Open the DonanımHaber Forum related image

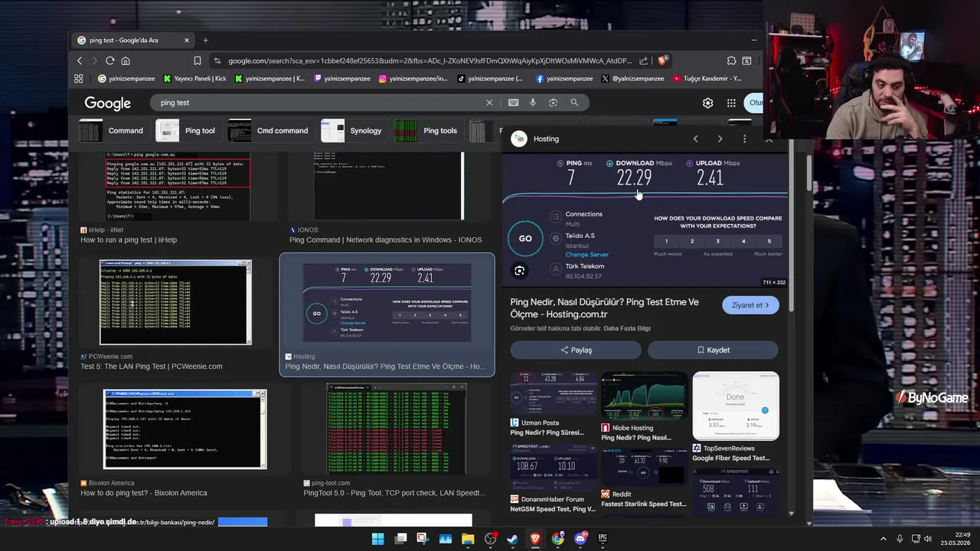click(x=554, y=467)
